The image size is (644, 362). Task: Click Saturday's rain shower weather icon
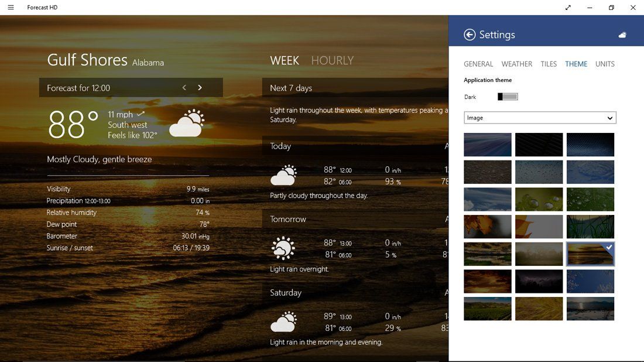click(x=283, y=320)
